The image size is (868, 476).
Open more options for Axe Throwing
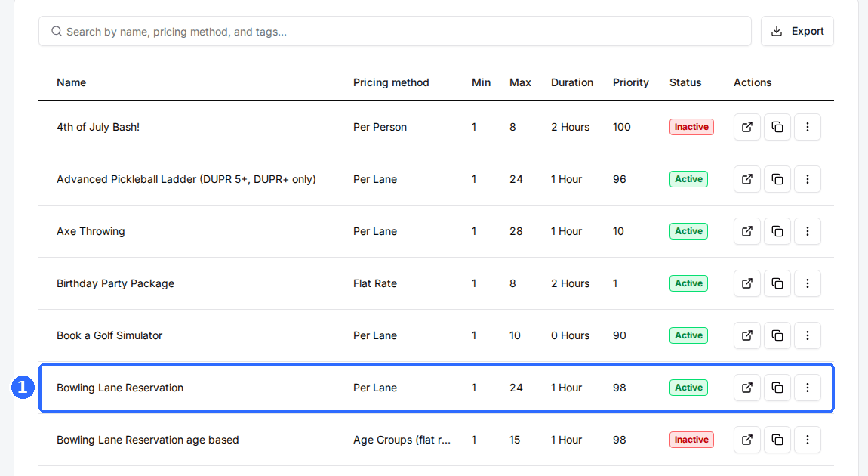pos(807,231)
